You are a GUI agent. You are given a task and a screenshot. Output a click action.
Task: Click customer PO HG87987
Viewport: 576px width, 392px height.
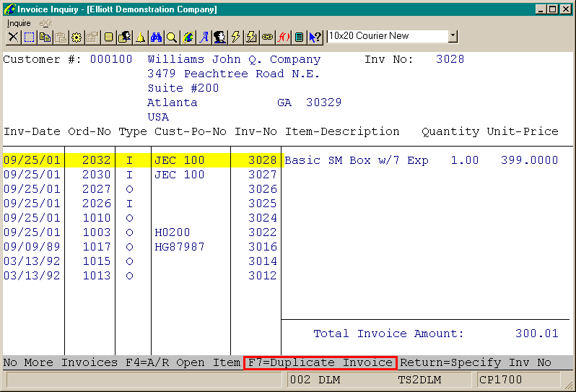(x=179, y=246)
